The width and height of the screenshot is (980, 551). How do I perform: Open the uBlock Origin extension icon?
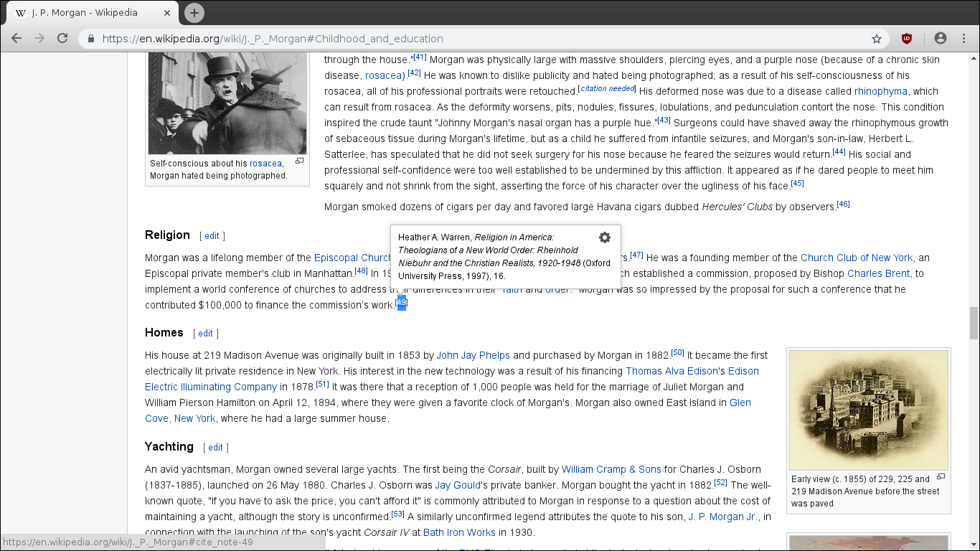point(907,39)
